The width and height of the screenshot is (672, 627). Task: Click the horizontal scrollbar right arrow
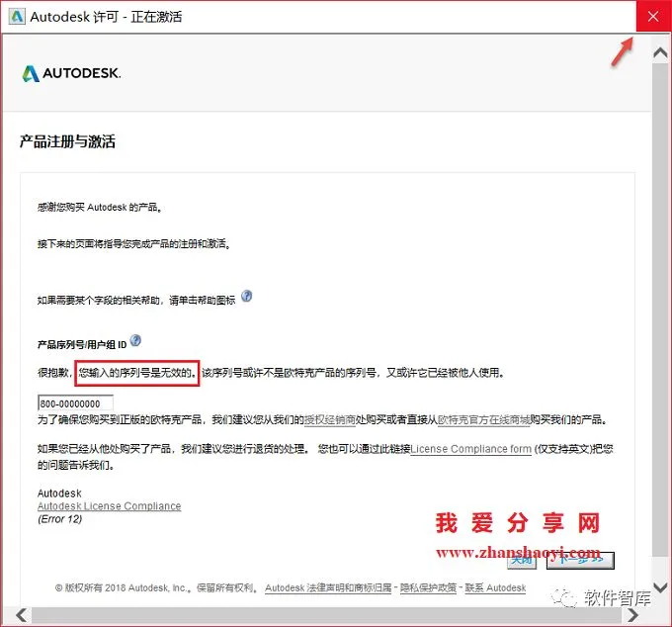coord(632,615)
